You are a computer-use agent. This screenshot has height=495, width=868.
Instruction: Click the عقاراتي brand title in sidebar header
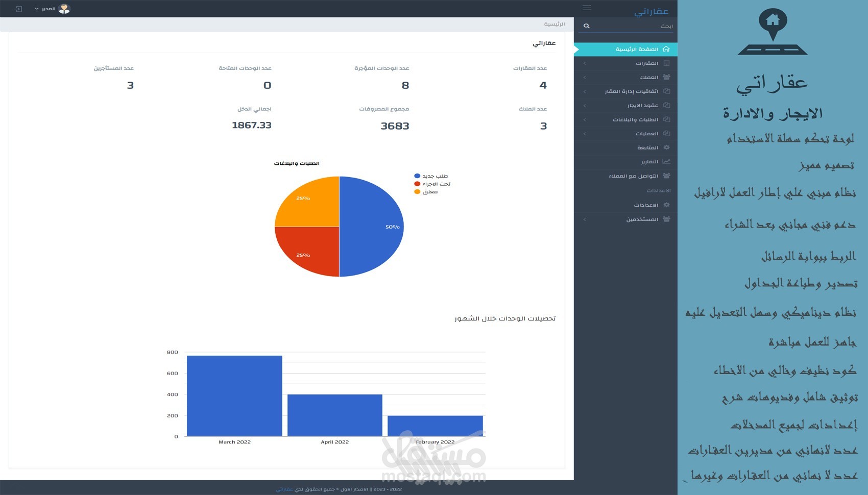click(x=651, y=11)
